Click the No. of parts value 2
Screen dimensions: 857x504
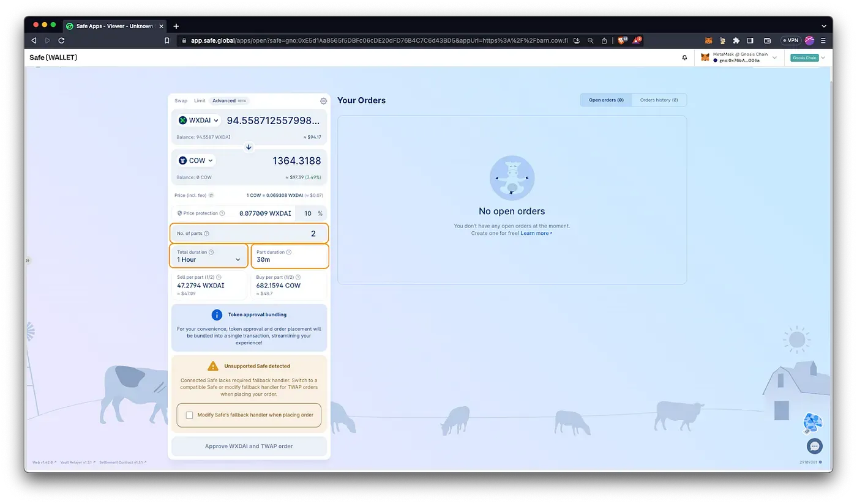coord(313,234)
